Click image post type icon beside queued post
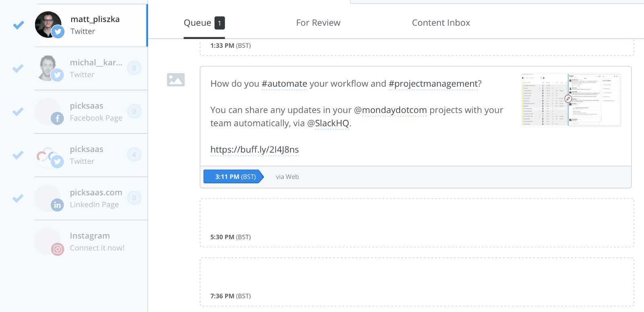This screenshot has width=644, height=312. (x=176, y=80)
